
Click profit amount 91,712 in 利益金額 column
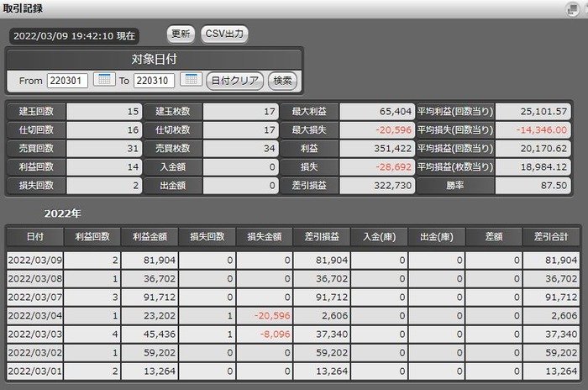tap(160, 298)
